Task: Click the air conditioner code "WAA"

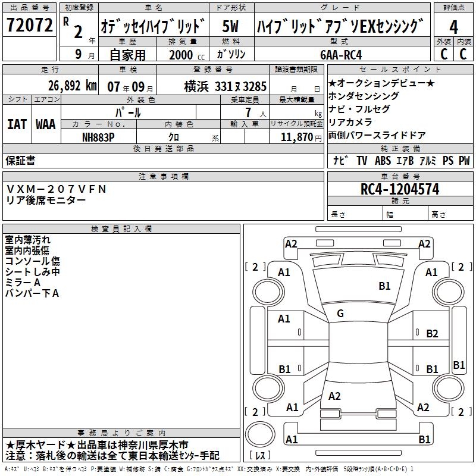Action: 46,124
